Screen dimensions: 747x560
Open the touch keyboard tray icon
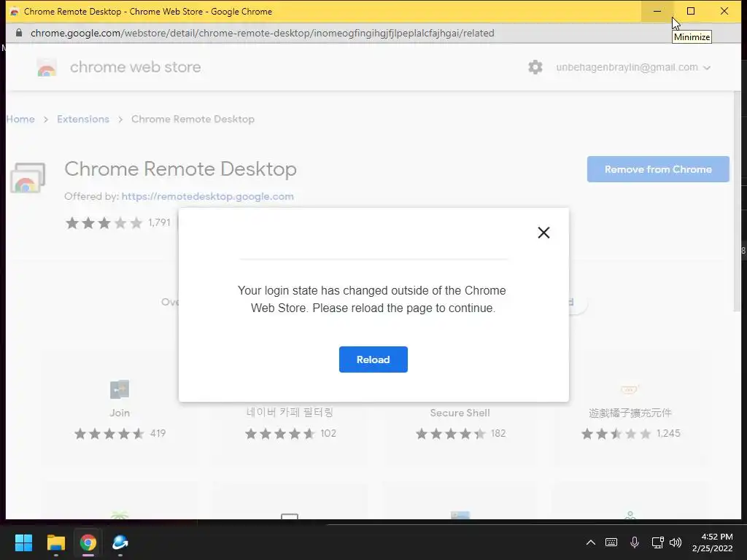611,542
